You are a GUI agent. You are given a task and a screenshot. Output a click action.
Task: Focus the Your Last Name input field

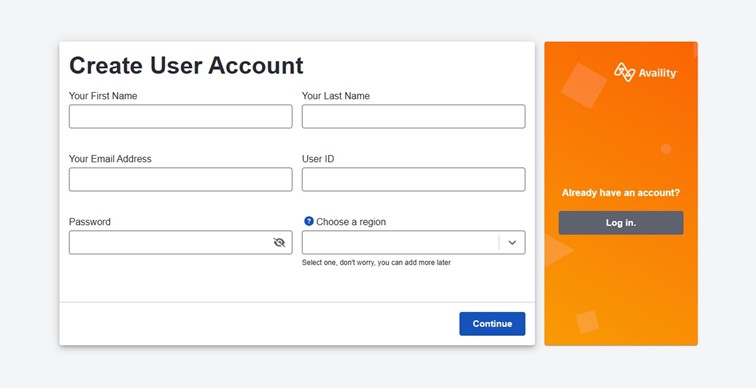[x=414, y=117]
